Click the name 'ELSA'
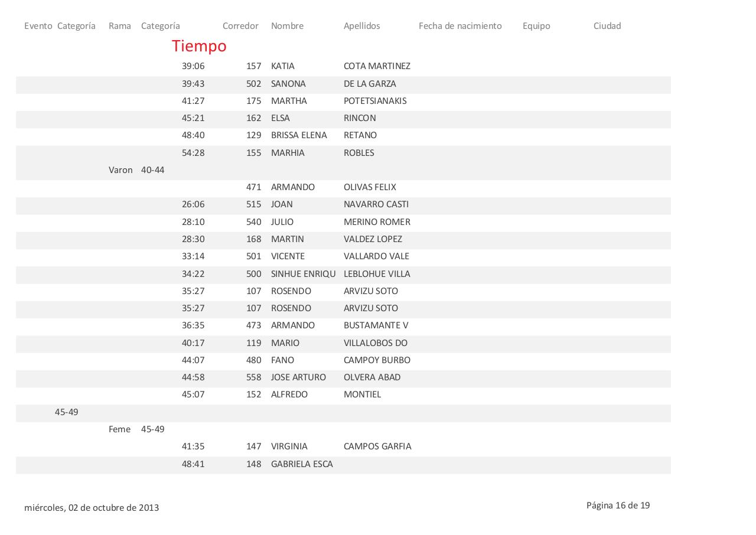The image size is (756, 535). (281, 118)
